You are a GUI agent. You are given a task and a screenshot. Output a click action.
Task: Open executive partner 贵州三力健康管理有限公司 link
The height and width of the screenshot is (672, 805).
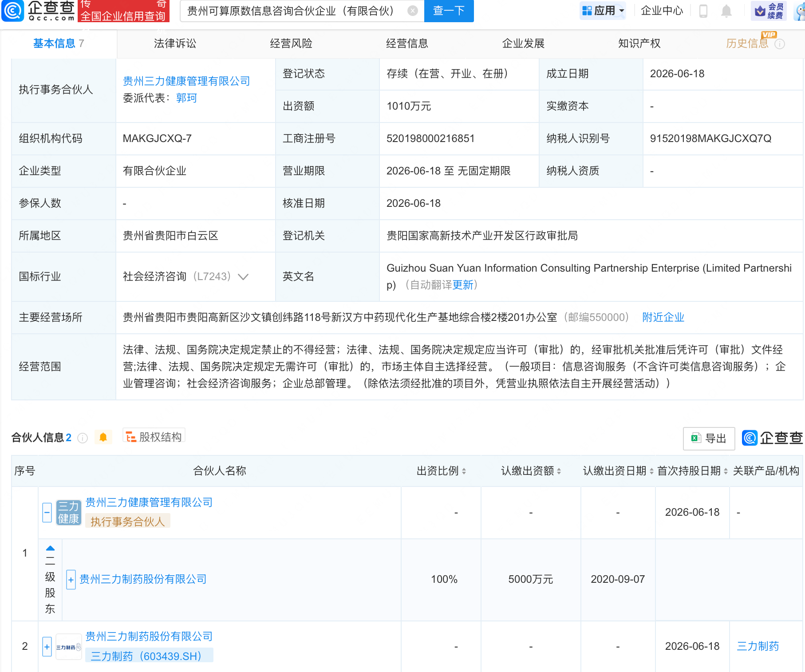(x=186, y=81)
